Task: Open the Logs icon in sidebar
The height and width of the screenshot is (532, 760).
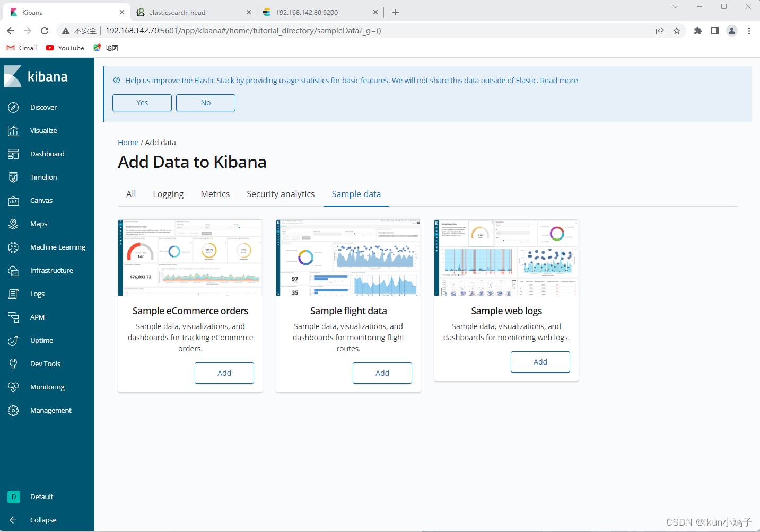Action: tap(13, 294)
